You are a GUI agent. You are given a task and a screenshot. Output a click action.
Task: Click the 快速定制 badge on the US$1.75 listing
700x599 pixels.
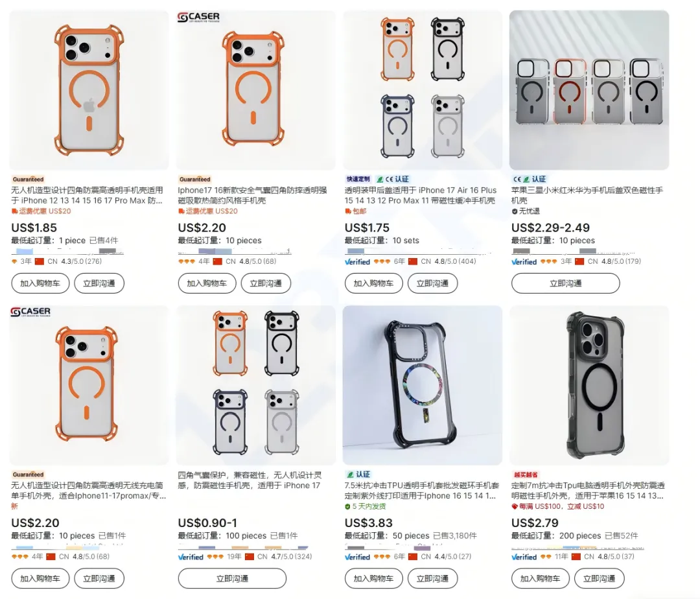coord(358,179)
